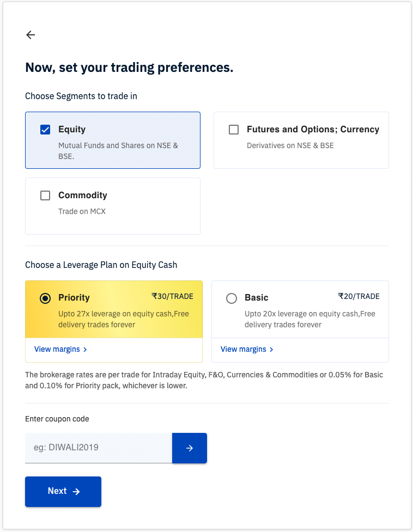Click the ₹30/TRADE price on Priority card
Image resolution: width=413 pixels, height=532 pixels.
[172, 296]
